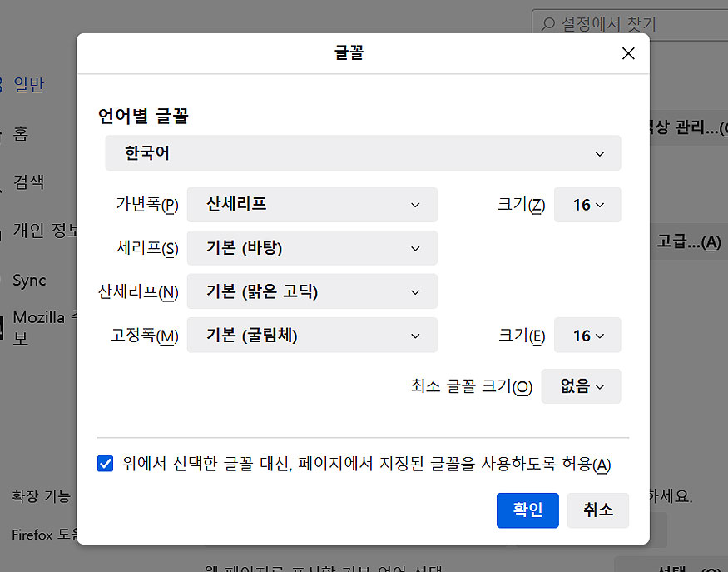This screenshot has height=572, width=728.
Task: Open the 고정폭 기본 (굴림체) dropdown
Action: (x=312, y=336)
